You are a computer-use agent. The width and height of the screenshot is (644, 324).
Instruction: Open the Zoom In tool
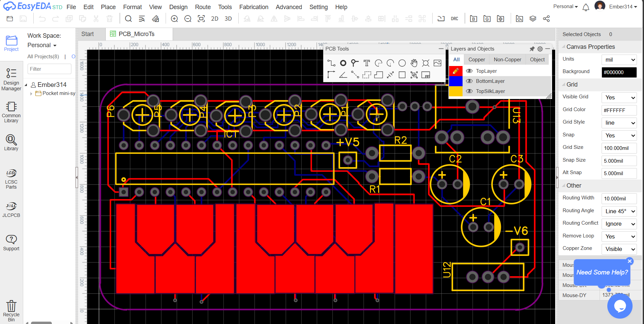click(x=174, y=19)
